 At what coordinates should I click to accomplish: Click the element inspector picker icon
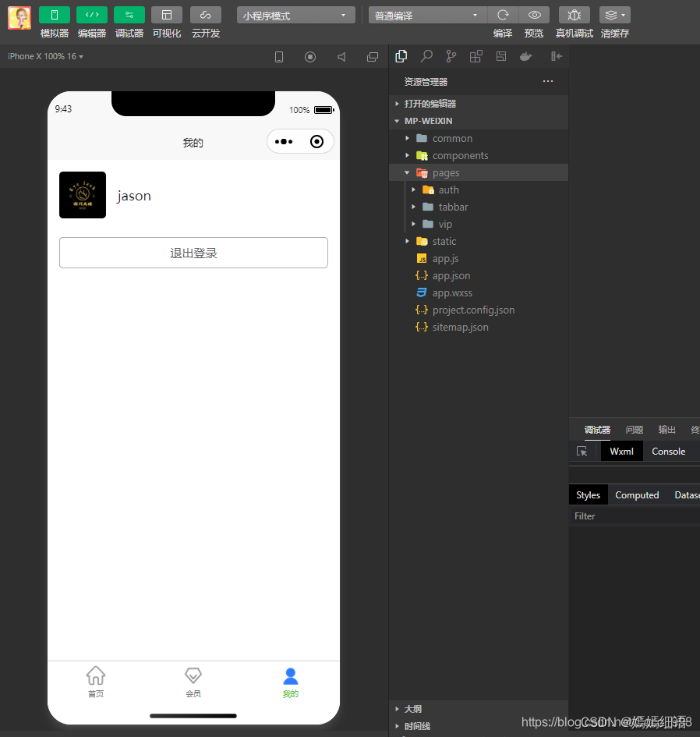point(582,452)
